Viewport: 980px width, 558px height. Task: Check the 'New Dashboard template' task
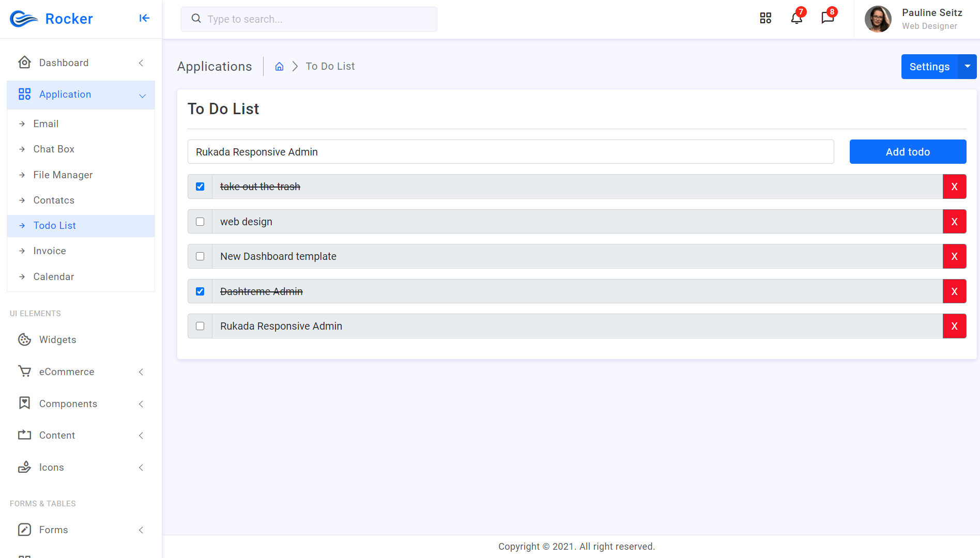coord(200,256)
